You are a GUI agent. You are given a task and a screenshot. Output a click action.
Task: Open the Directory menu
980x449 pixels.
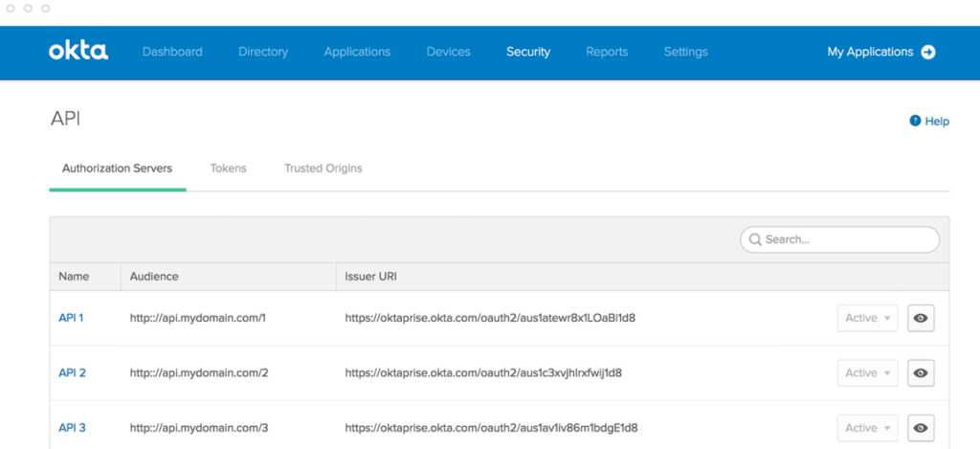[263, 52]
